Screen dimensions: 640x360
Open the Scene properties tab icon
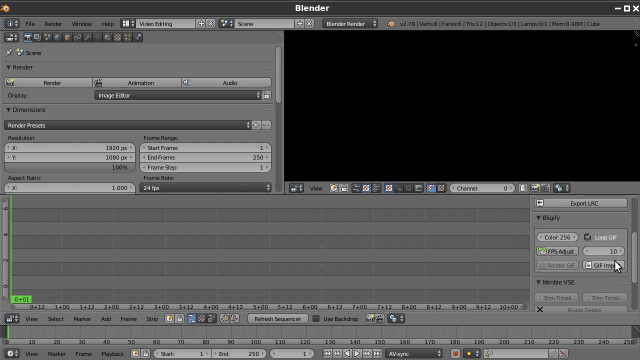pos(47,38)
